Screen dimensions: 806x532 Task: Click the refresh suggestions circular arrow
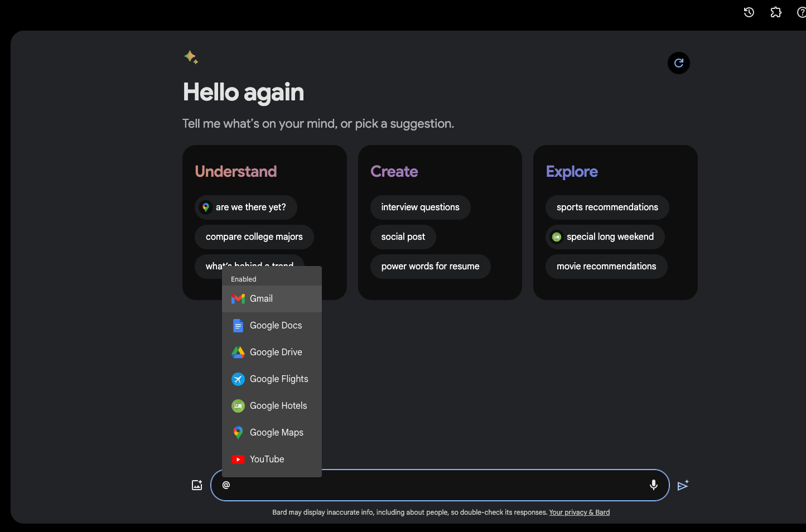tap(679, 63)
